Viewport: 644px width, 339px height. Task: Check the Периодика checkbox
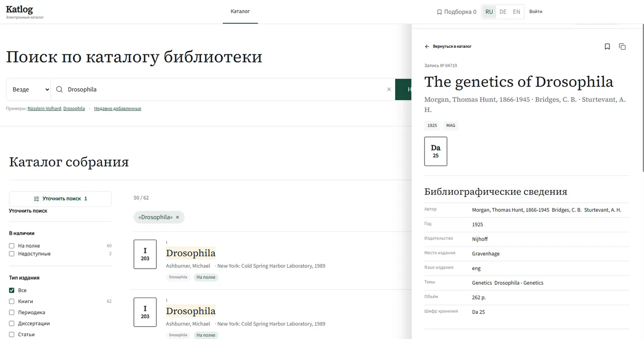click(12, 313)
